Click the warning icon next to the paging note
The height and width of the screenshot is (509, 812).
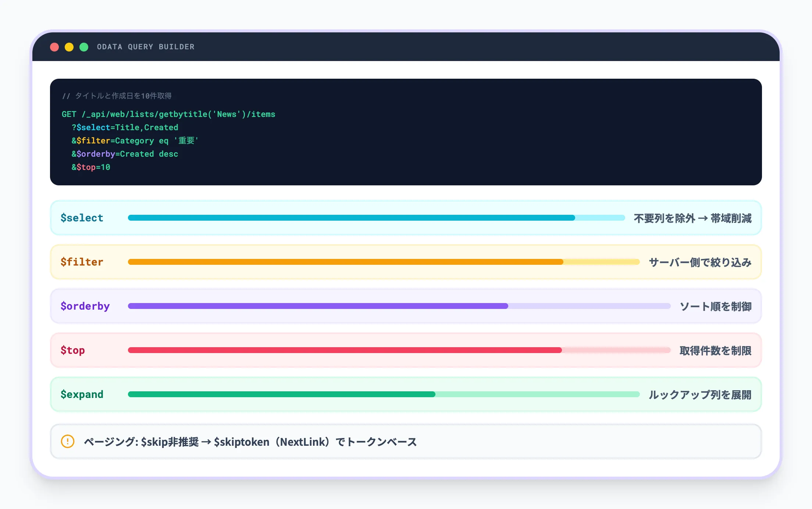tap(68, 441)
